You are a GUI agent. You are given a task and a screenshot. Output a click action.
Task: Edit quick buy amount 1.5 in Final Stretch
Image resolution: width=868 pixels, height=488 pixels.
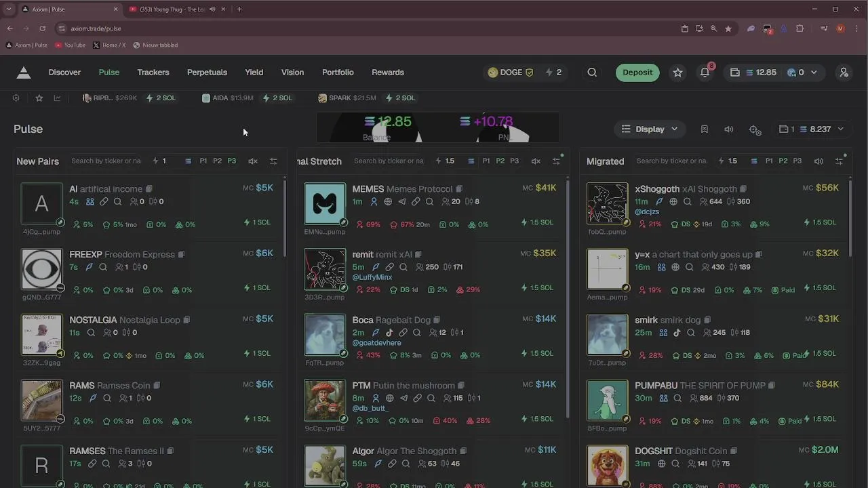[x=450, y=161]
